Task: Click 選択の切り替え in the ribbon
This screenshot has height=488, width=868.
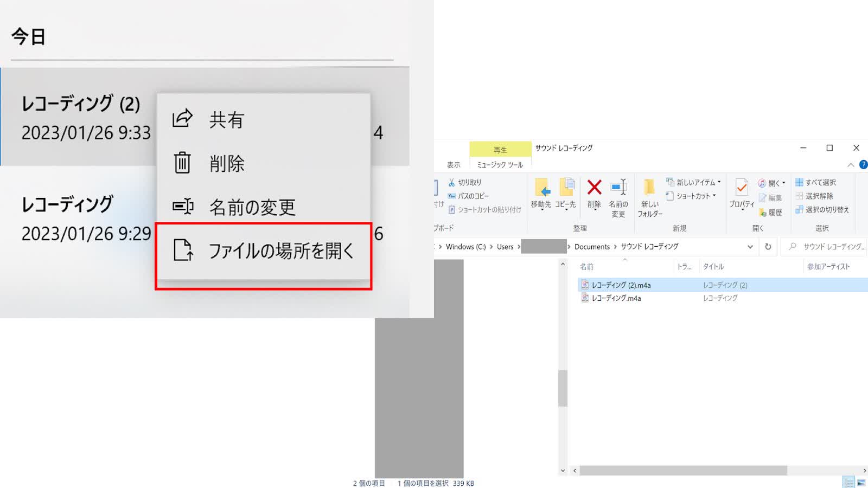Action: point(822,209)
